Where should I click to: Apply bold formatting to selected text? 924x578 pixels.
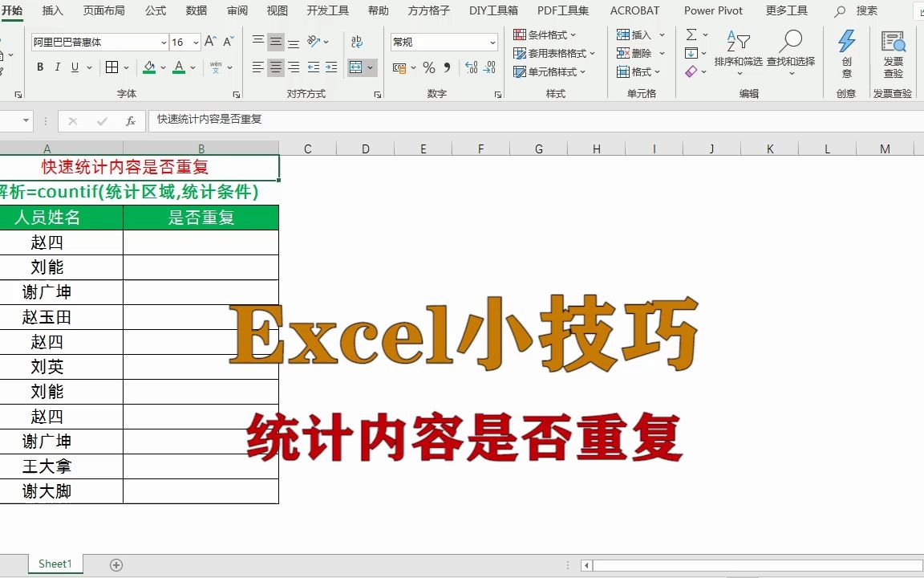(x=39, y=67)
